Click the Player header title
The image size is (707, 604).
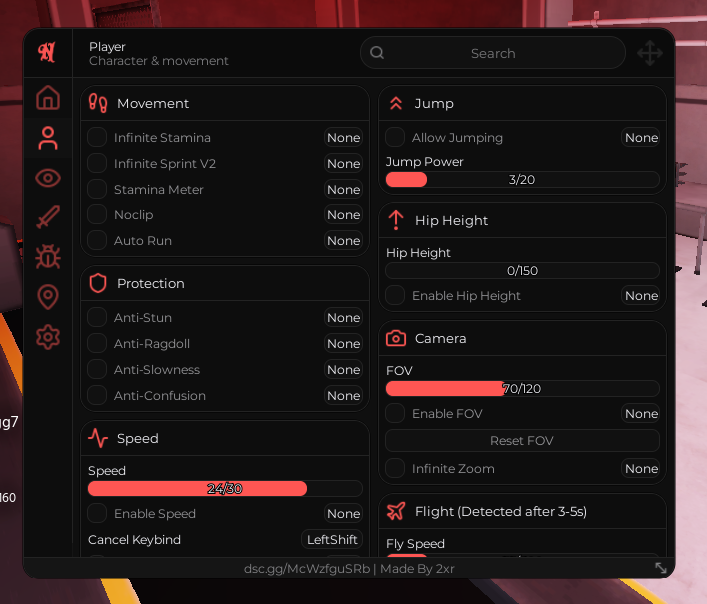point(107,46)
